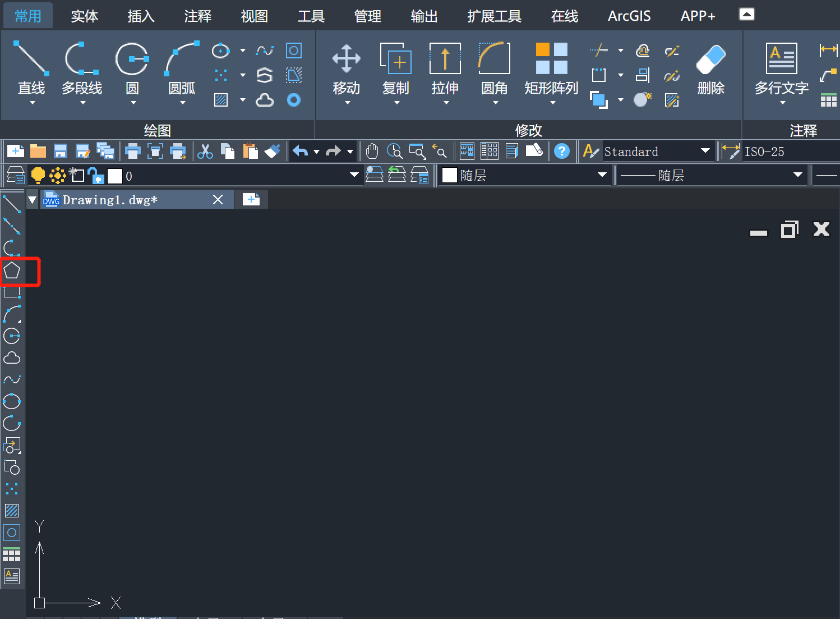Click the Open folder icon

(x=38, y=151)
